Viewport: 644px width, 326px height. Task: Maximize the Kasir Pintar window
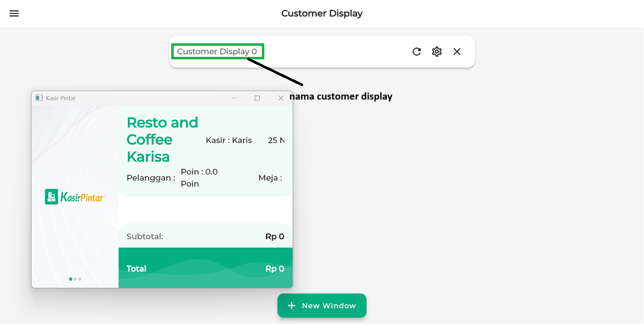pos(257,98)
